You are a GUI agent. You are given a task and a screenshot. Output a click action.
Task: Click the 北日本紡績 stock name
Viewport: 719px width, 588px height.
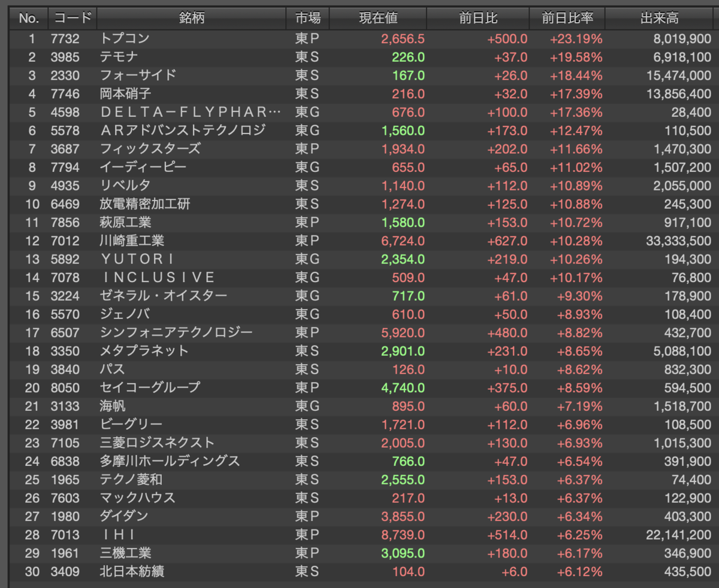pyautogui.click(x=132, y=572)
